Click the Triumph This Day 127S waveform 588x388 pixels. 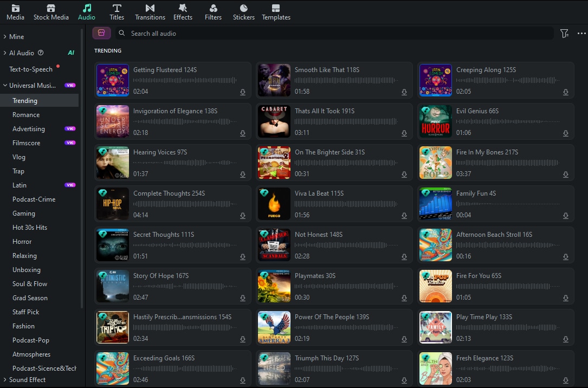(x=346, y=369)
